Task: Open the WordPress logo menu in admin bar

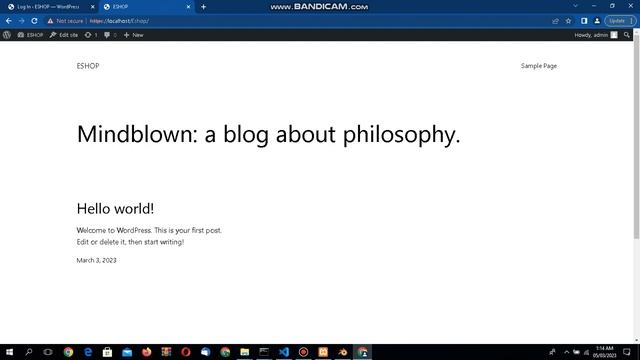Action: (x=7, y=35)
